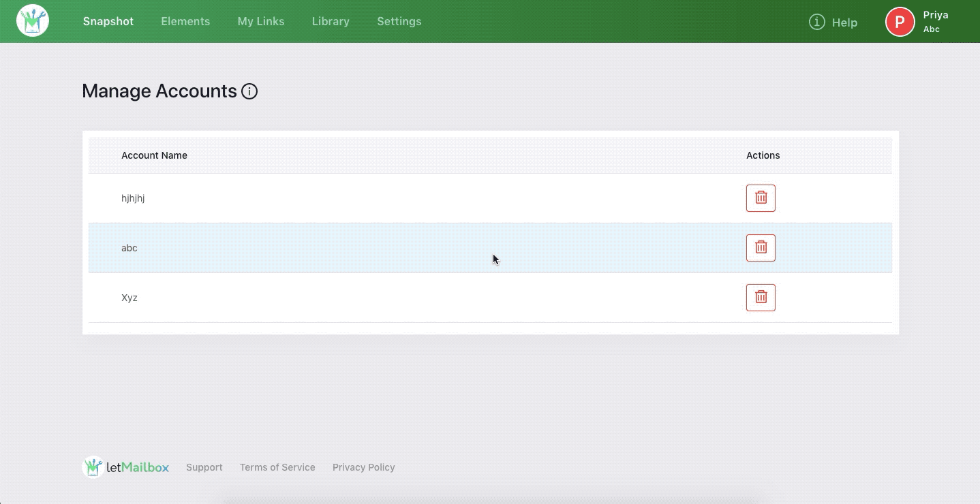Navigate to the Settings tab

pyautogui.click(x=399, y=21)
